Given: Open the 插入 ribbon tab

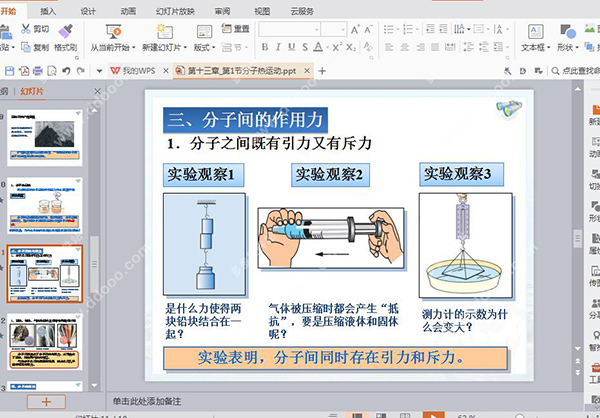Looking at the screenshot, I should pos(48,11).
